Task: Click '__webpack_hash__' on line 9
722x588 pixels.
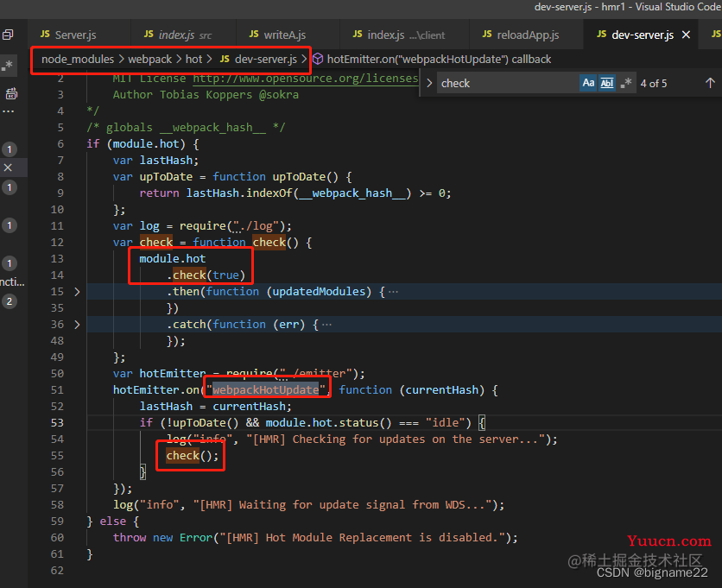Action: pyautogui.click(x=352, y=193)
